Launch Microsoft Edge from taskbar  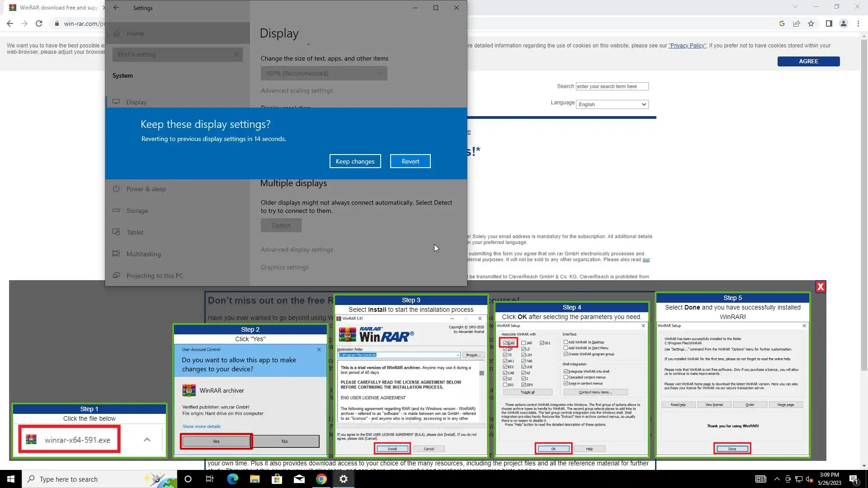pyautogui.click(x=232, y=479)
